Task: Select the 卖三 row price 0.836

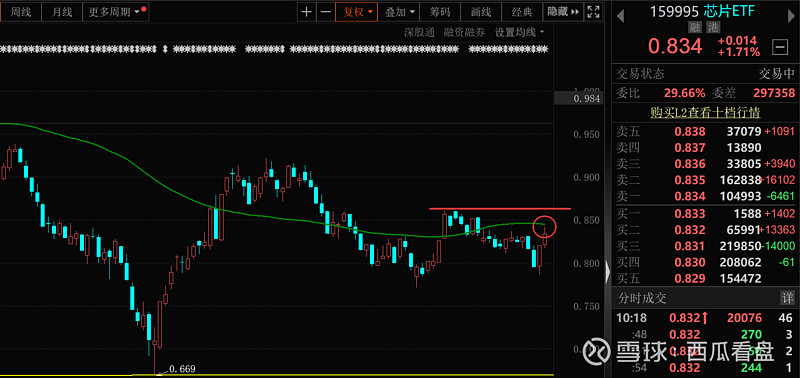Action: pos(690,164)
